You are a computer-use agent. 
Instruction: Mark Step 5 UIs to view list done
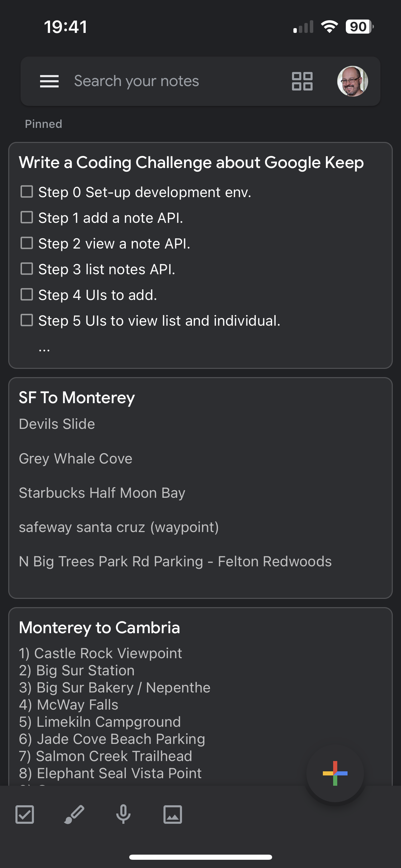(x=27, y=320)
